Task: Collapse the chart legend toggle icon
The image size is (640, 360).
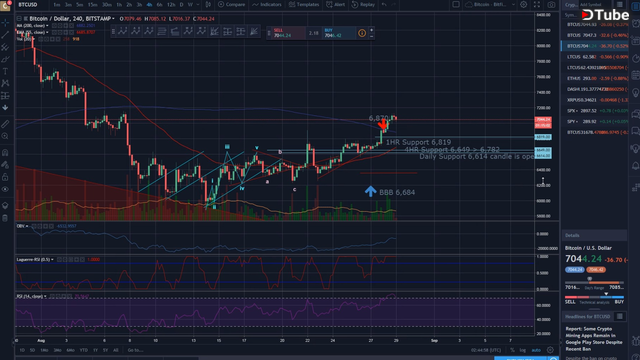Action: (19, 19)
